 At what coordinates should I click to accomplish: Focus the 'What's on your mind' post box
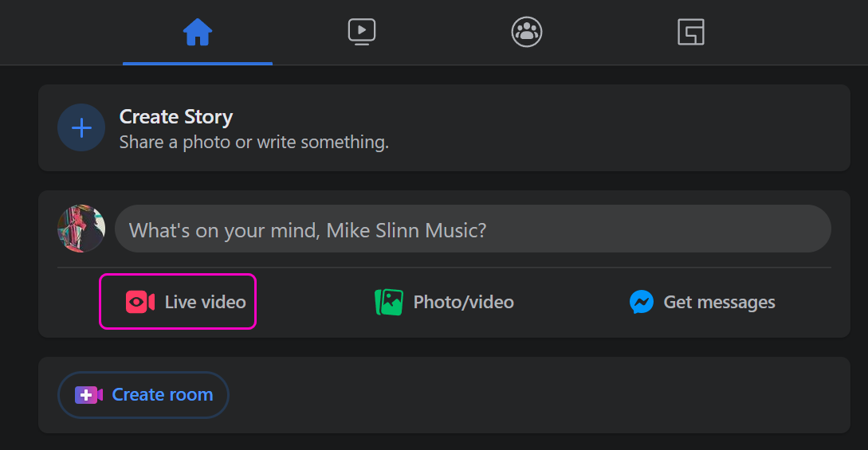[x=472, y=230]
